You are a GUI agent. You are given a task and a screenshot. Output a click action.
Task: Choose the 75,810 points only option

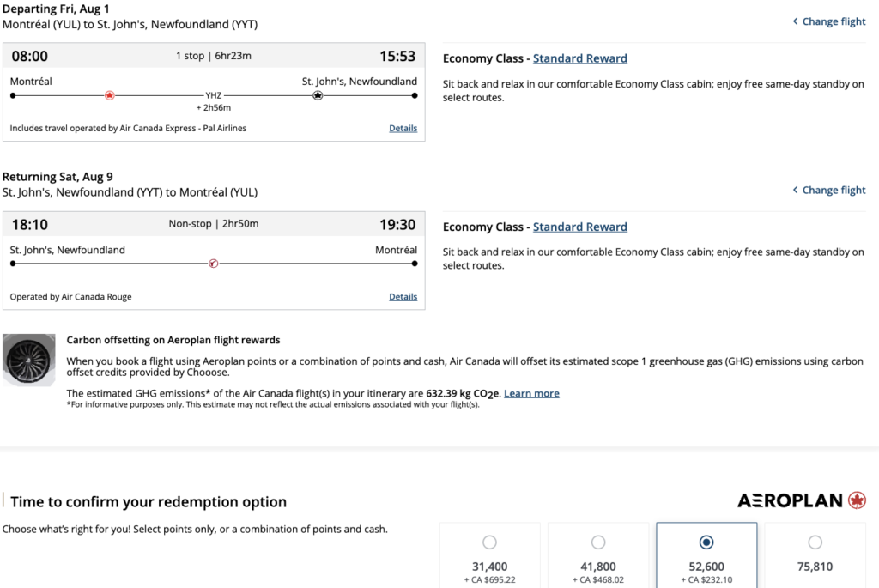click(x=815, y=542)
